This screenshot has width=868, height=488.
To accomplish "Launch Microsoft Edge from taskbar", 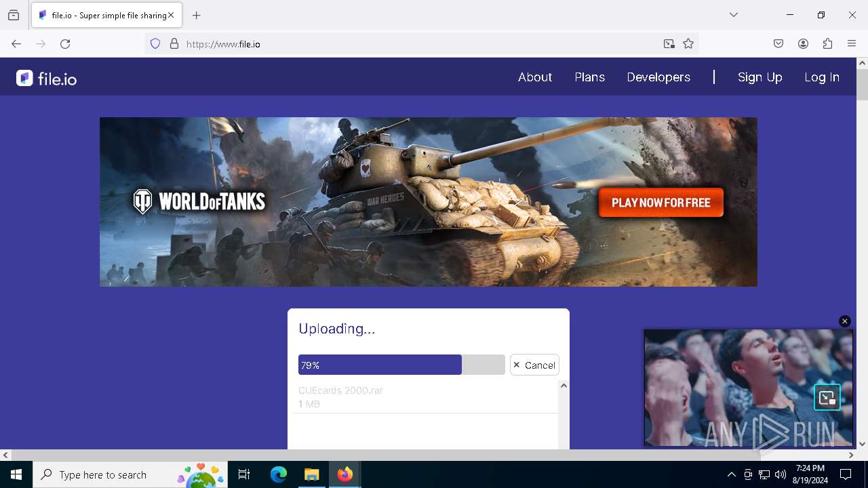I will click(279, 474).
